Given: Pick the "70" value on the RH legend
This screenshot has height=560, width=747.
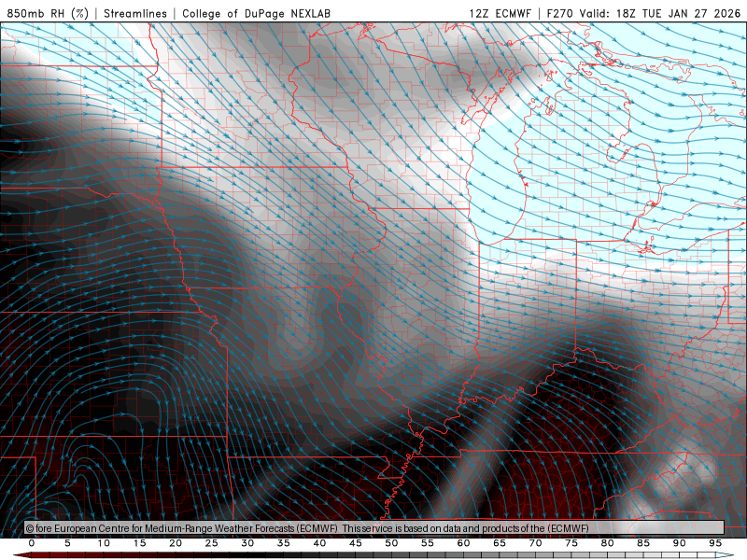Looking at the screenshot, I should coord(535,543).
